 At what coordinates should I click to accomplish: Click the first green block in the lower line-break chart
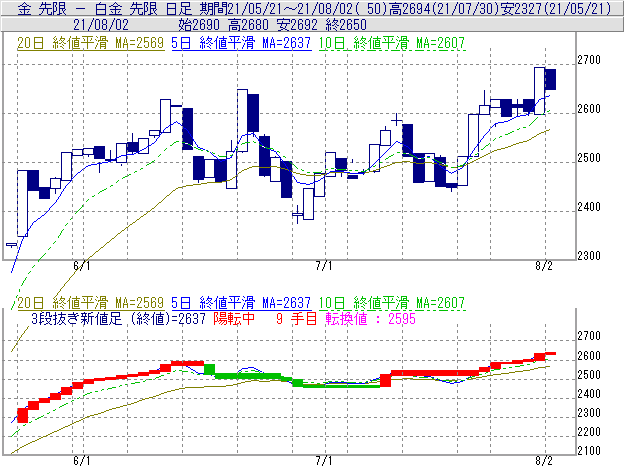pos(209,369)
